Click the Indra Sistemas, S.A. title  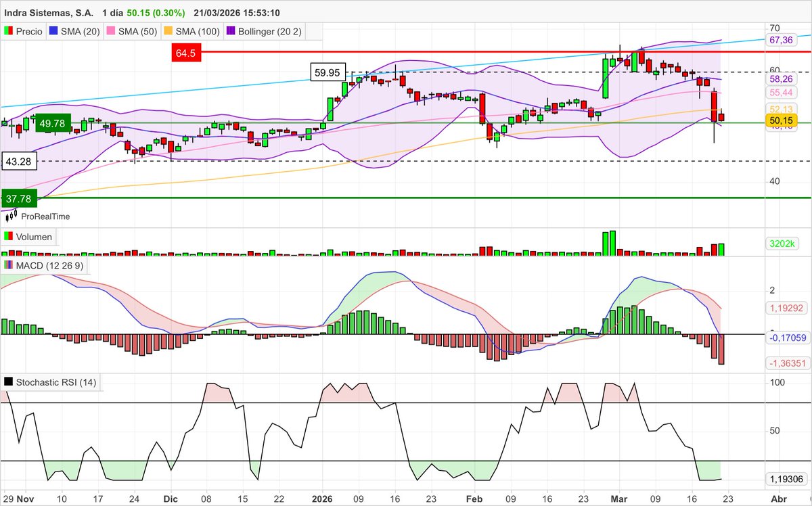point(47,13)
